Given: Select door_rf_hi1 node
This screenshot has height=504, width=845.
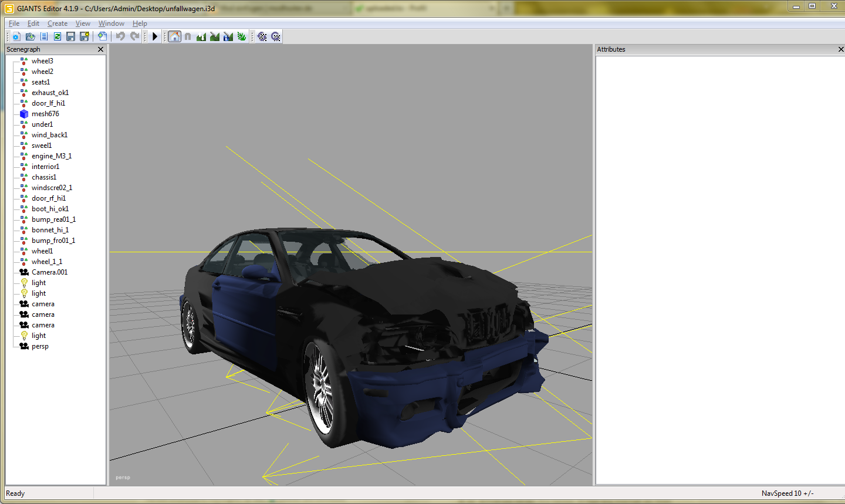Looking at the screenshot, I should 49,198.
